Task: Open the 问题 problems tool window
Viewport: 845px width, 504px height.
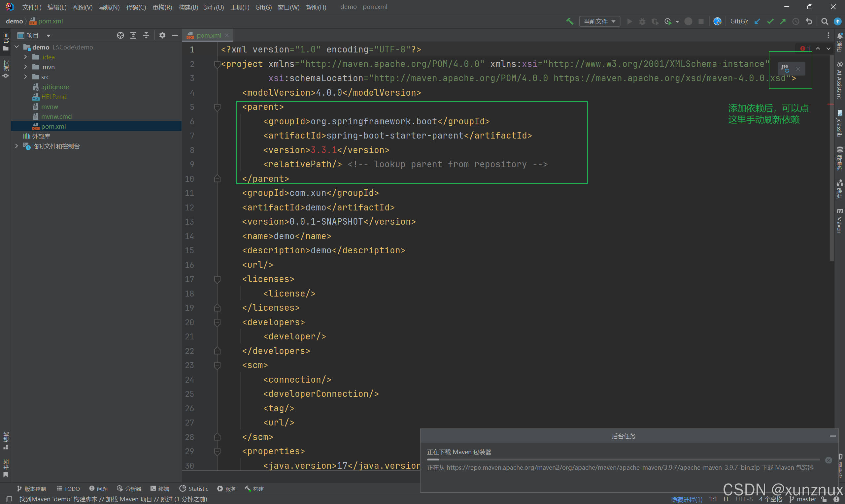Action: pos(99,488)
